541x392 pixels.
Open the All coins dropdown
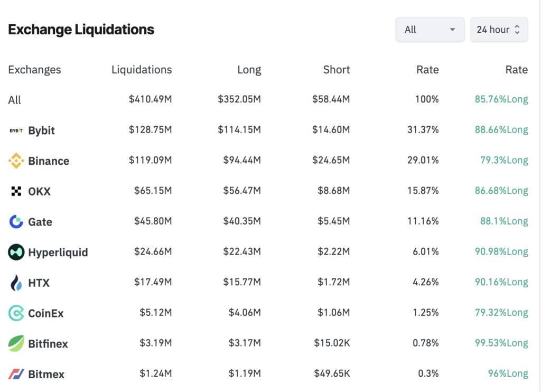tap(430, 30)
